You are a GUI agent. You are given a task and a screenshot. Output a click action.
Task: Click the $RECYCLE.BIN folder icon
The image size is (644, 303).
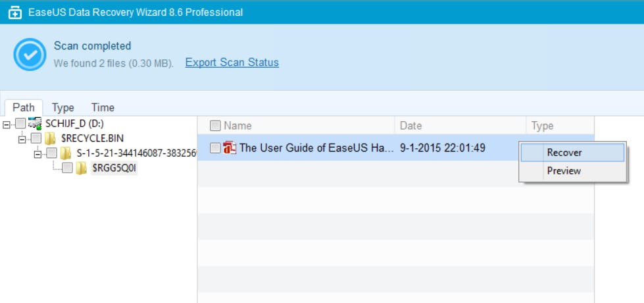[x=51, y=138]
